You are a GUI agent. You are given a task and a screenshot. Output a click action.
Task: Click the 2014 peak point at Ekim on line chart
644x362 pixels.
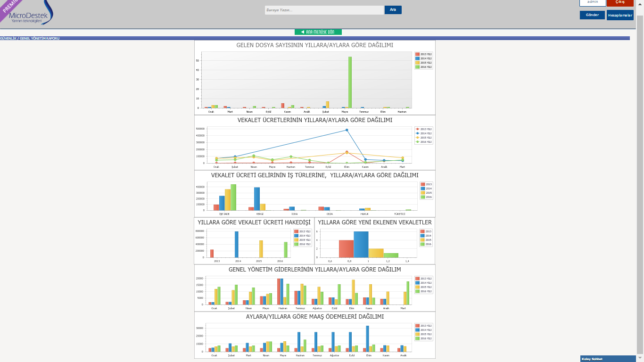click(x=347, y=130)
